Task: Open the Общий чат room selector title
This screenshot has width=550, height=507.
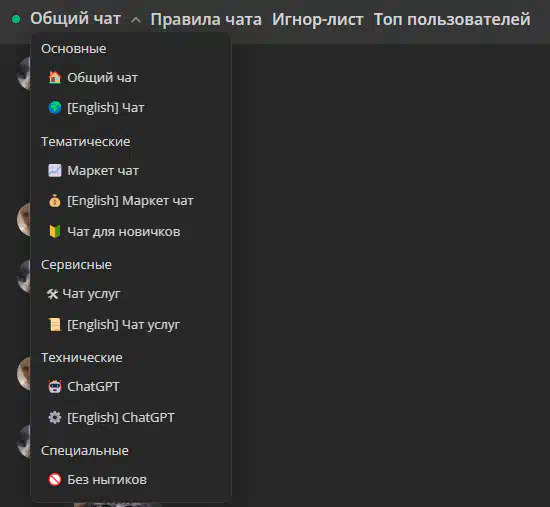Action: pos(75,19)
